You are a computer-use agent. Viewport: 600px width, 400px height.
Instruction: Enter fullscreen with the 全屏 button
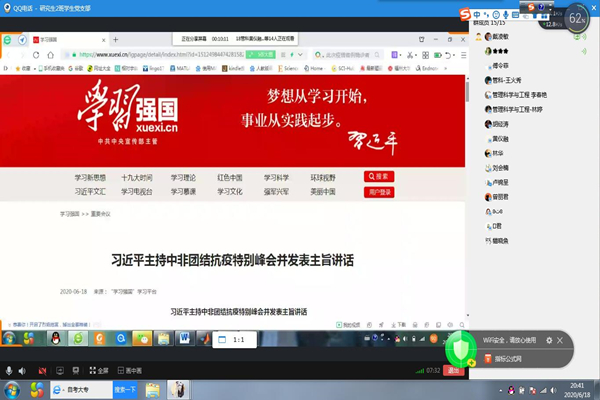point(99,370)
